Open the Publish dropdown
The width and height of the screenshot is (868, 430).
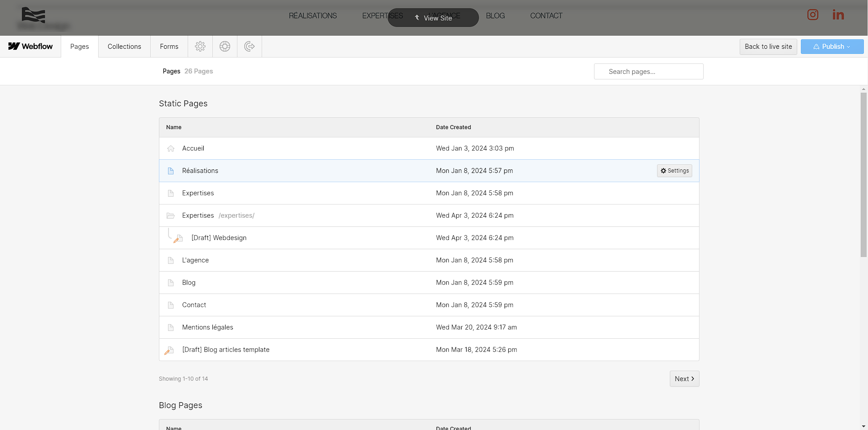(x=832, y=47)
